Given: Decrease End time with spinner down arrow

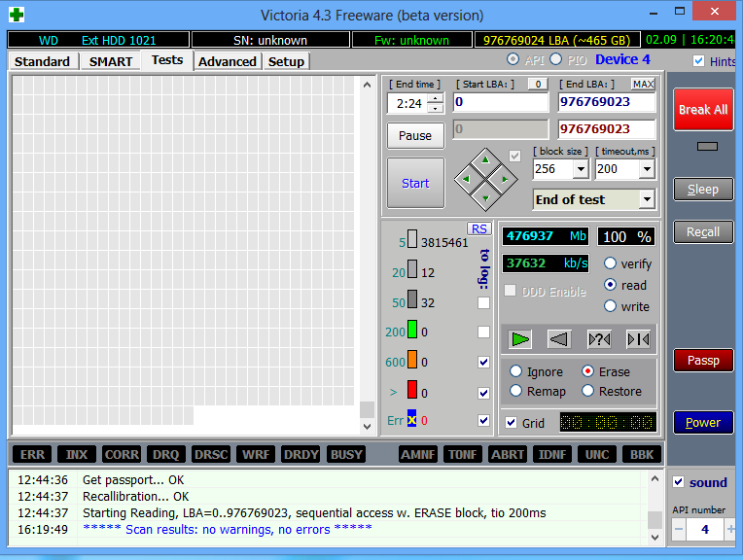Looking at the screenshot, I should click(435, 109).
